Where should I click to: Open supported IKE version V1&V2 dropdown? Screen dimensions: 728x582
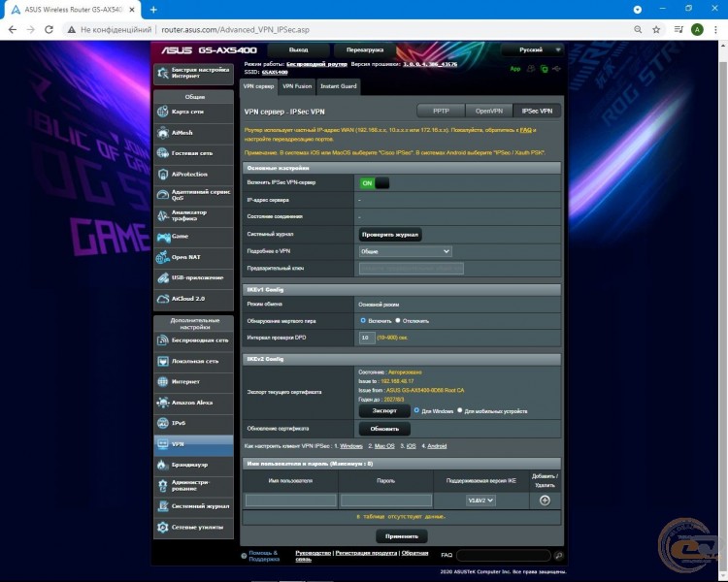(480, 501)
